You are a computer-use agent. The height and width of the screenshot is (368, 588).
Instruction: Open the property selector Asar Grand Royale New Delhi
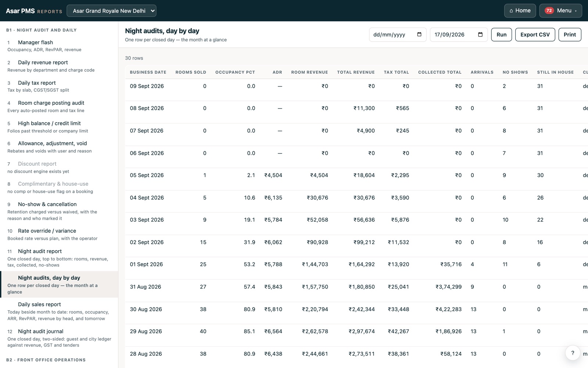click(111, 11)
